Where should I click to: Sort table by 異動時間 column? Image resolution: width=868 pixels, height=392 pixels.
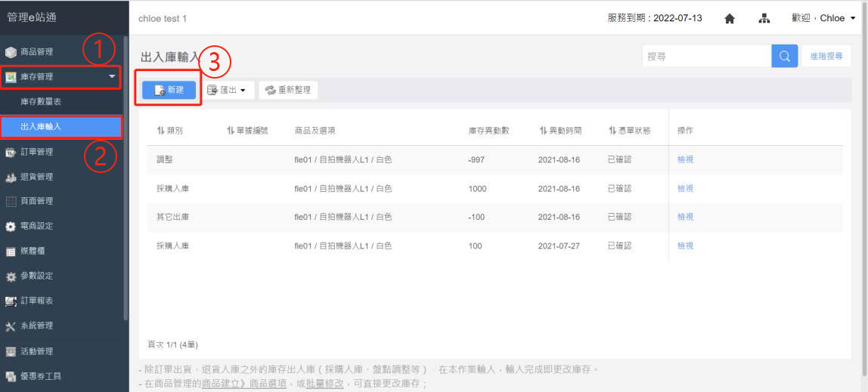coord(560,131)
